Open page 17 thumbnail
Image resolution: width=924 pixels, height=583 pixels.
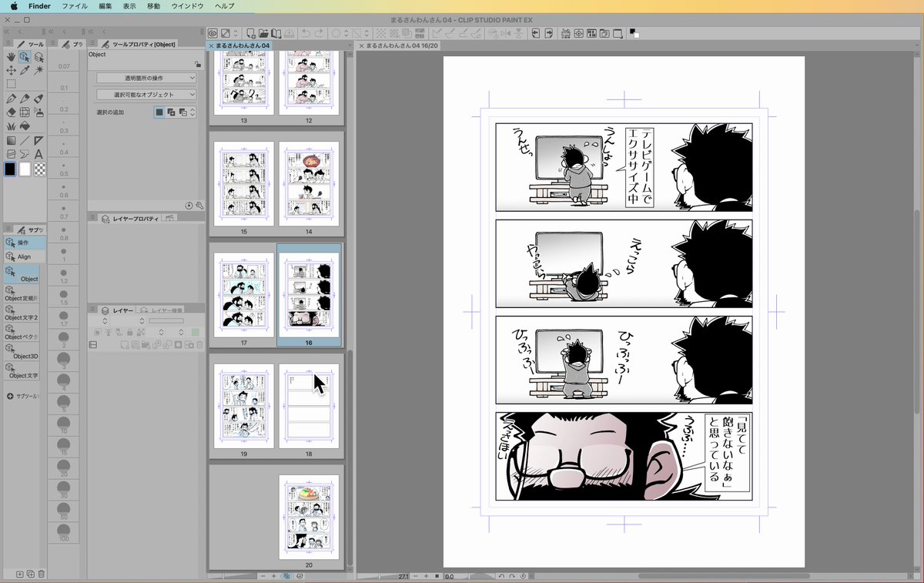(x=243, y=295)
